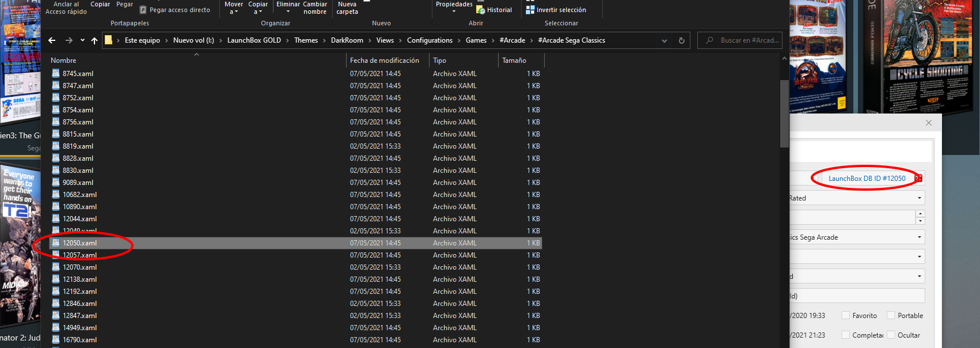Image resolution: width=980 pixels, height=348 pixels.
Task: Select file 12846.xaml
Action: point(295,304)
